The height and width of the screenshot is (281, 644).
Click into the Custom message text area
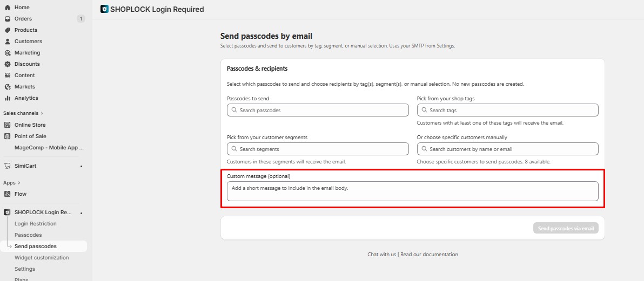tap(412, 191)
